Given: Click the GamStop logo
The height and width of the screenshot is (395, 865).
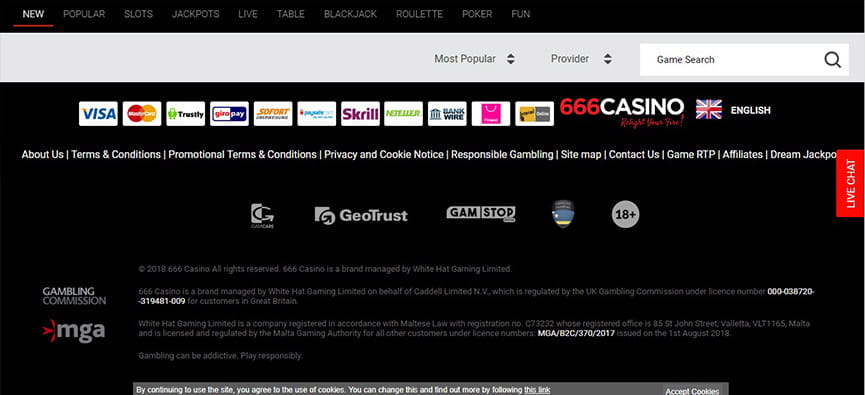Looking at the screenshot, I should coord(481,213).
